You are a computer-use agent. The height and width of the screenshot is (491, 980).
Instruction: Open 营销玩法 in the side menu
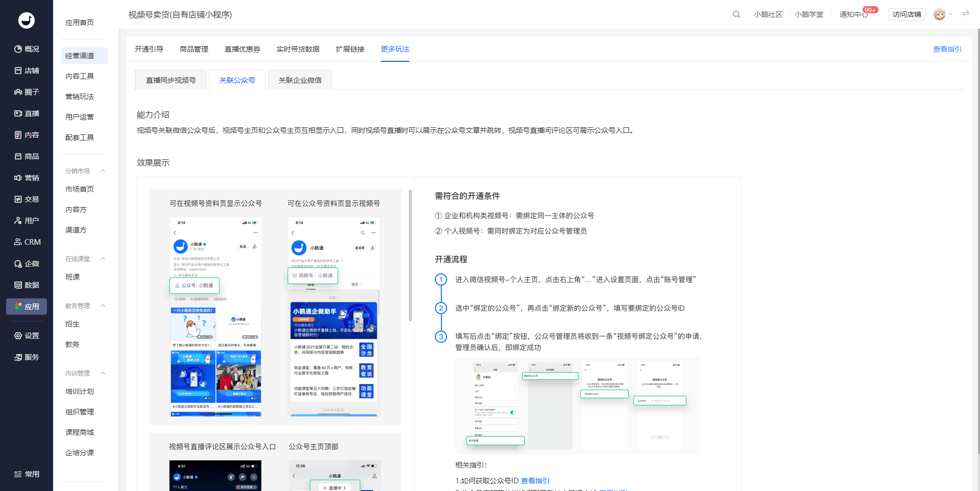click(80, 97)
